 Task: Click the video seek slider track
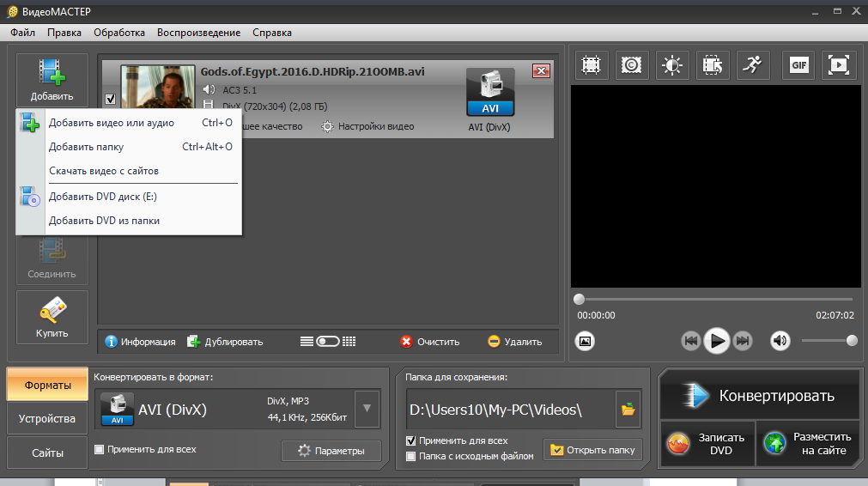click(x=714, y=300)
